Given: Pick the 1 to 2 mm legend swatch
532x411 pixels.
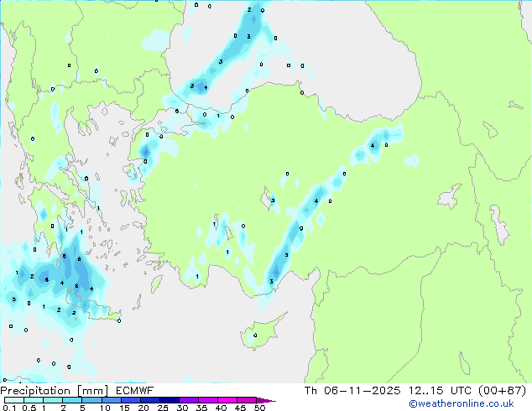Looking at the screenshot, I should click(53, 400).
